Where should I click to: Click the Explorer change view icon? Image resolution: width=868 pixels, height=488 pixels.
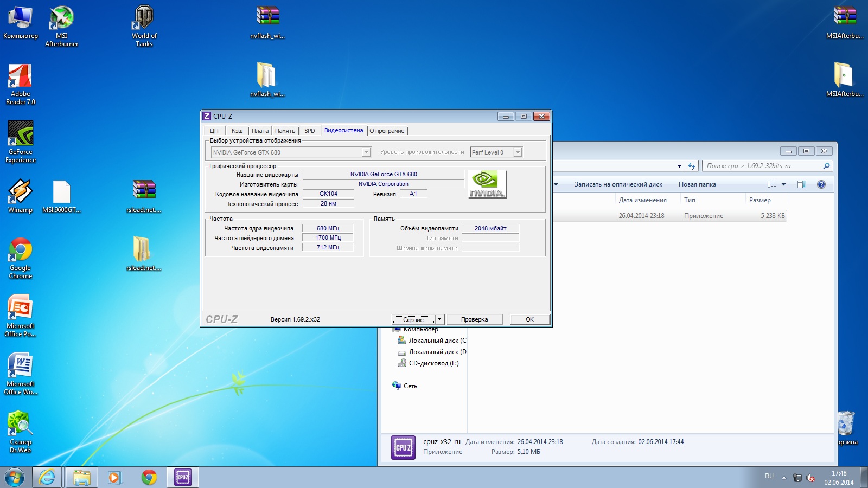772,184
